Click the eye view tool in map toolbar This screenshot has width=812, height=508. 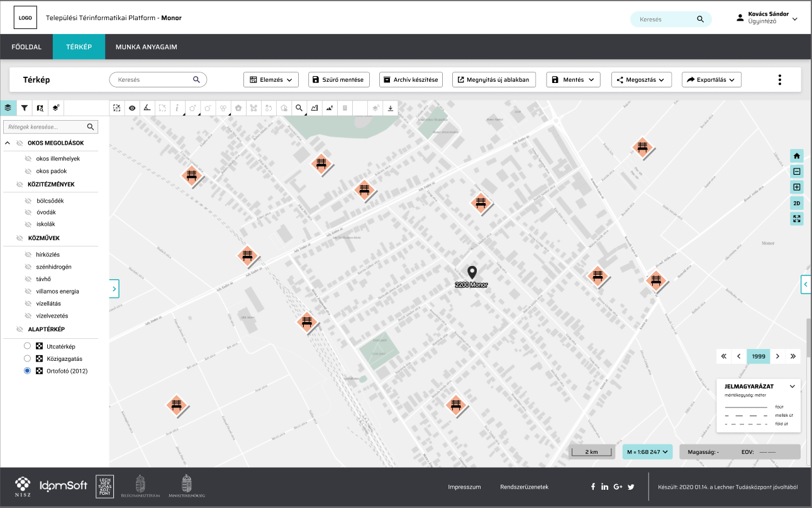coord(132,108)
